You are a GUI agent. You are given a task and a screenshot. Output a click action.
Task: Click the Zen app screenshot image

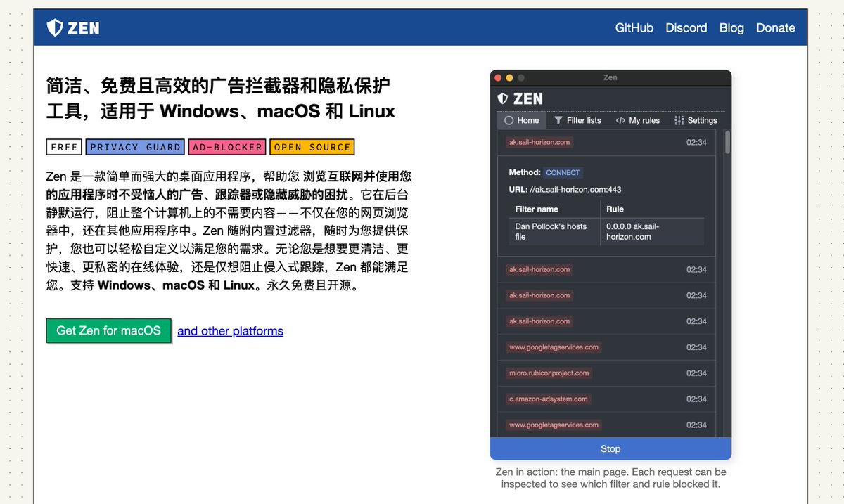pos(610,265)
